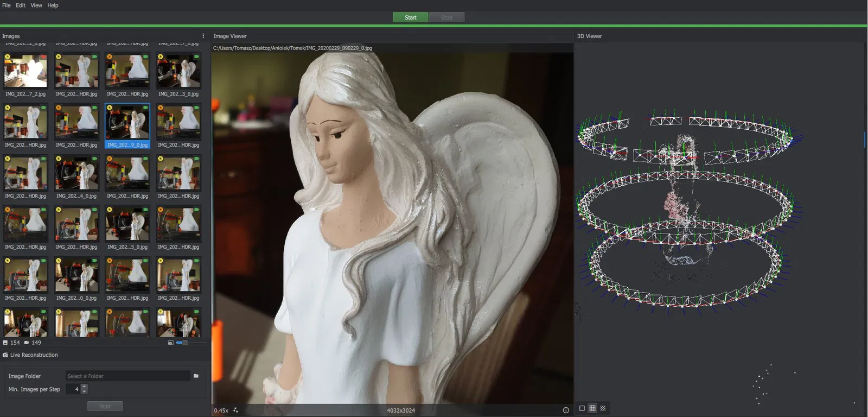Viewport: 868px width, 417px height.
Task: Open the Images panel three-dot menu
Action: coord(203,36)
